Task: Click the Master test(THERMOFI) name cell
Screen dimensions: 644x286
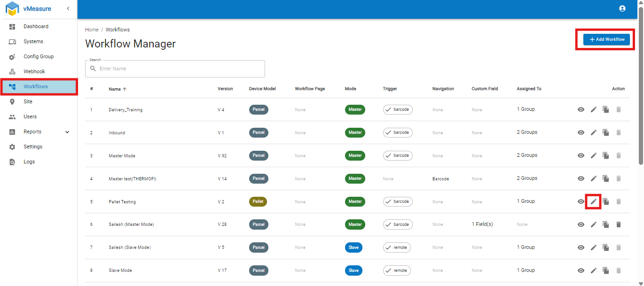Action: point(133,179)
